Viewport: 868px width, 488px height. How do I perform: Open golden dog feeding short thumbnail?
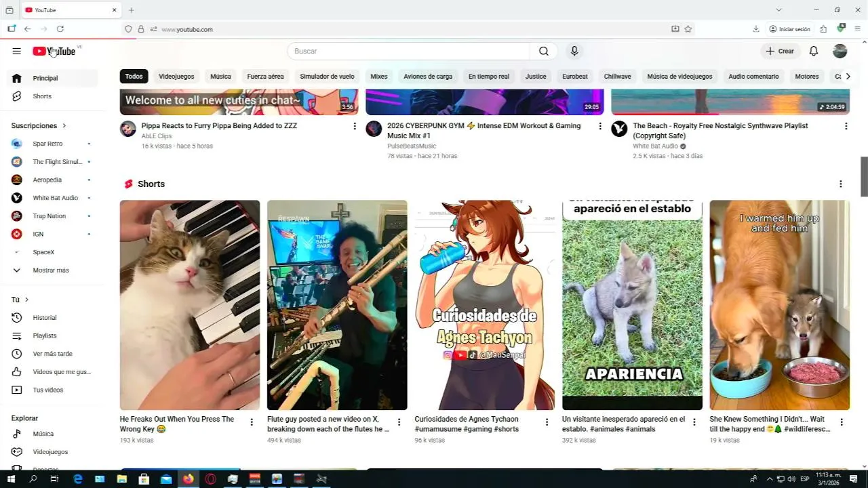(x=780, y=305)
